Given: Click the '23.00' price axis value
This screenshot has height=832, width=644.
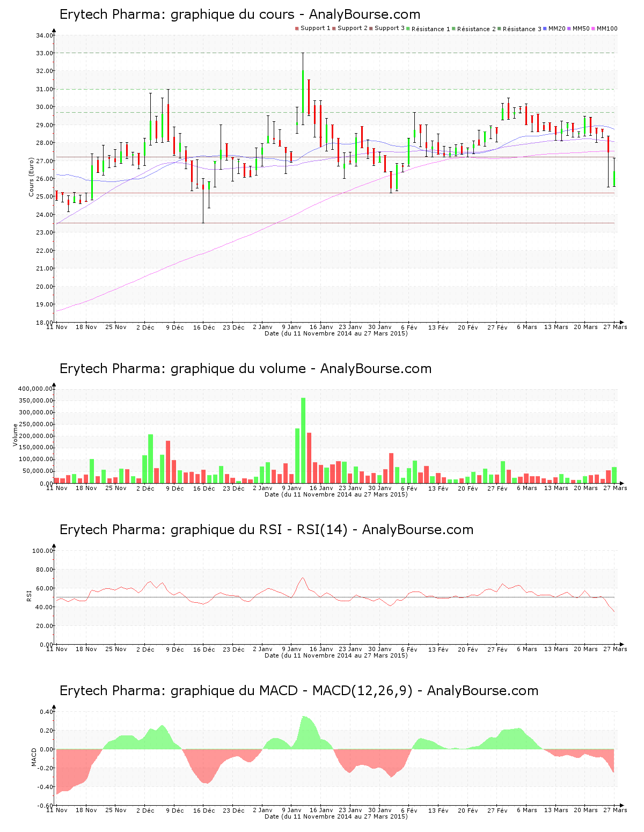Looking at the screenshot, I should pos(45,232).
